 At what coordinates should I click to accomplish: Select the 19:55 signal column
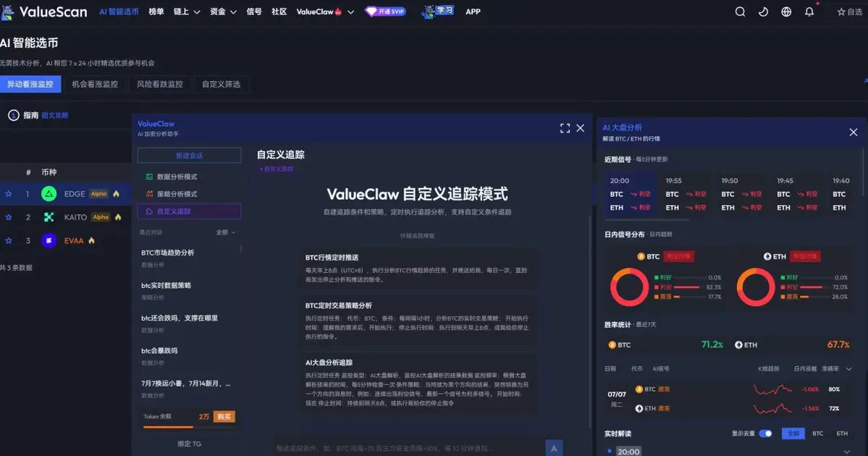pyautogui.click(x=686, y=194)
